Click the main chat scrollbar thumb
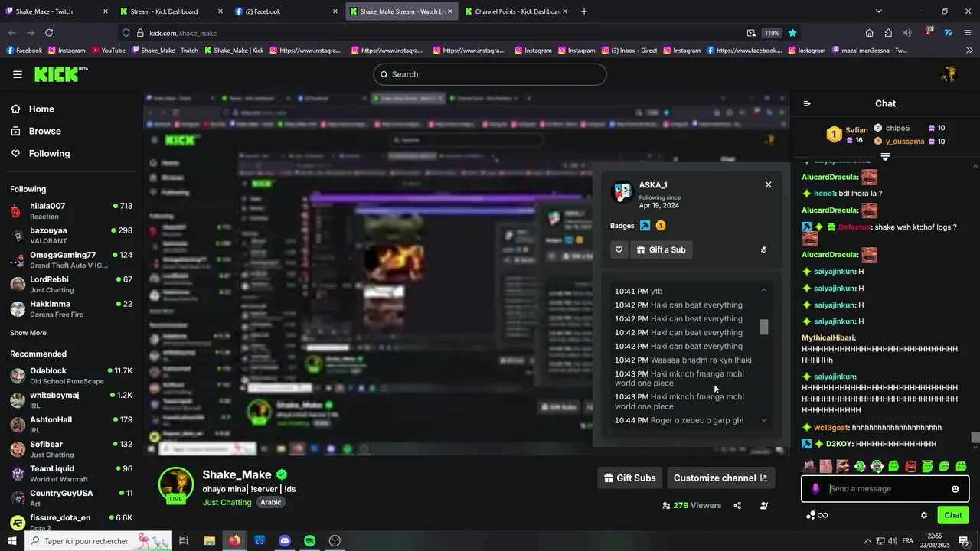The height and width of the screenshot is (551, 980). 975,437
